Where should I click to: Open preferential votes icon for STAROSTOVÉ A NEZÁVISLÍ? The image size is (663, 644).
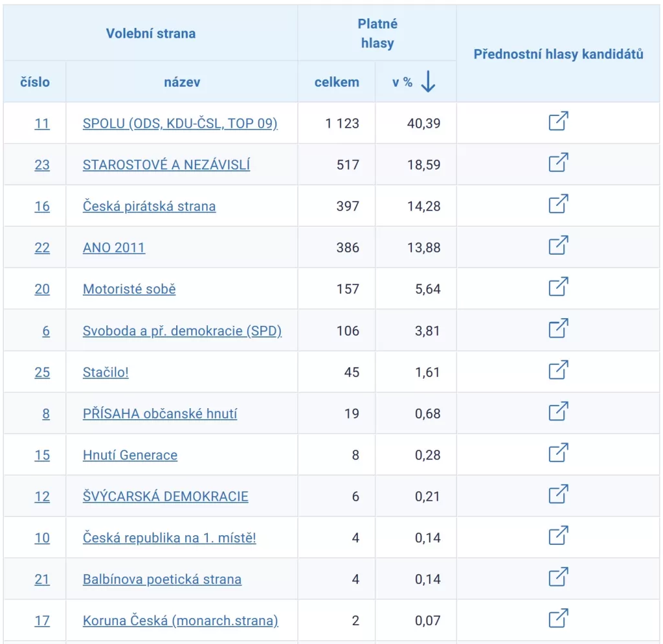[x=558, y=163]
